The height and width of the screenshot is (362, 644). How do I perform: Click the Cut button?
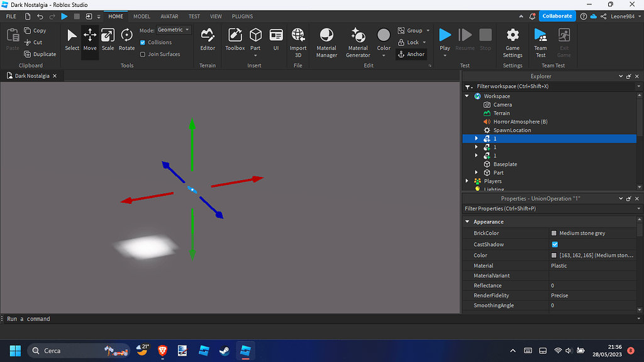click(33, 42)
